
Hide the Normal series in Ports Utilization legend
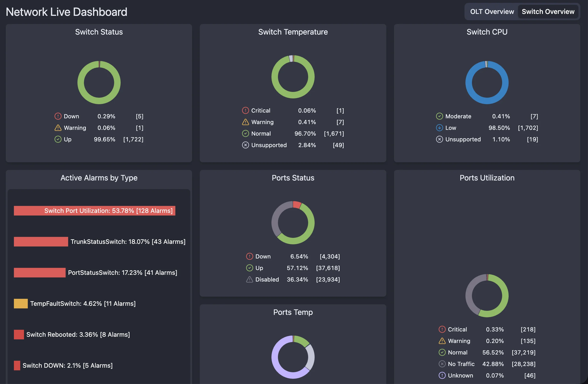[458, 352]
